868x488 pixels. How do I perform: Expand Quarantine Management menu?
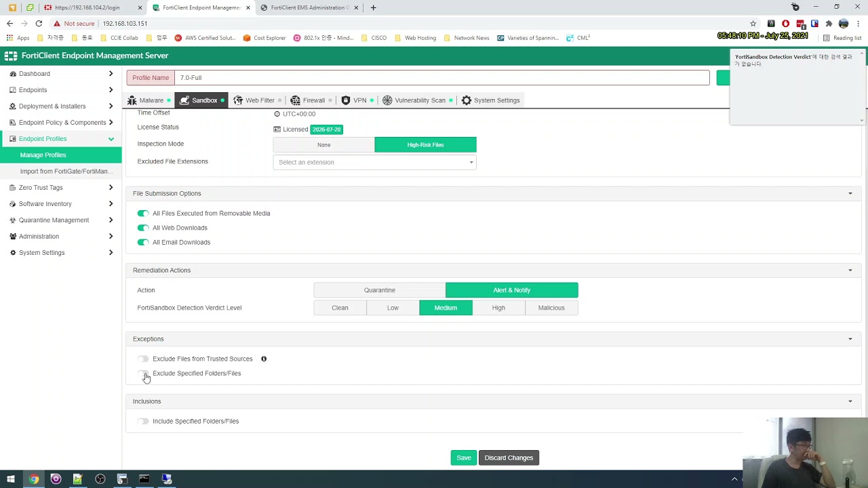[61, 220]
